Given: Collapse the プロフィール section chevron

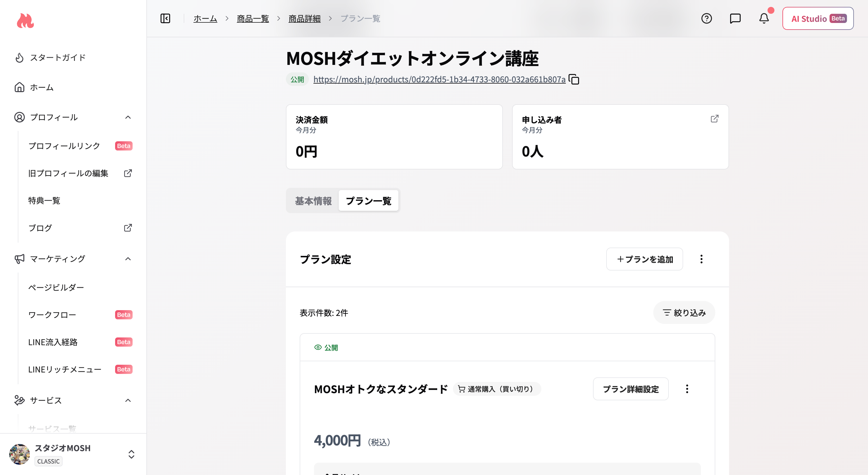Looking at the screenshot, I should pos(128,117).
